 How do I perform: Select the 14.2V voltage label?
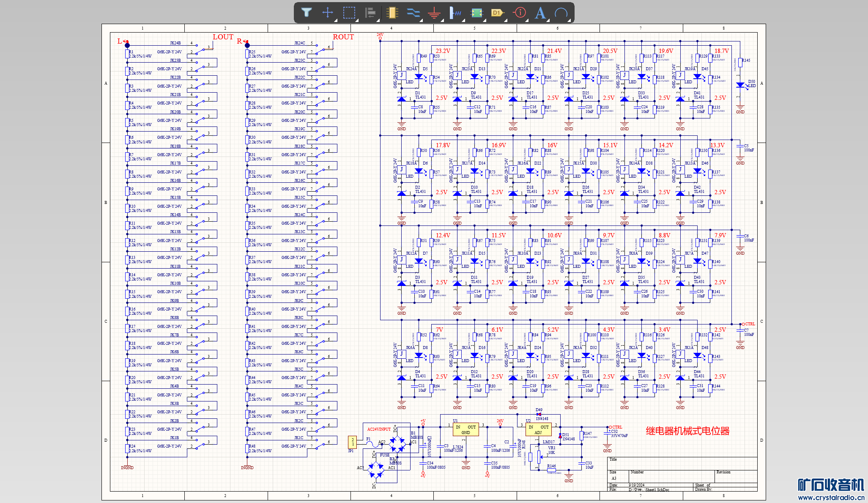tap(666, 145)
